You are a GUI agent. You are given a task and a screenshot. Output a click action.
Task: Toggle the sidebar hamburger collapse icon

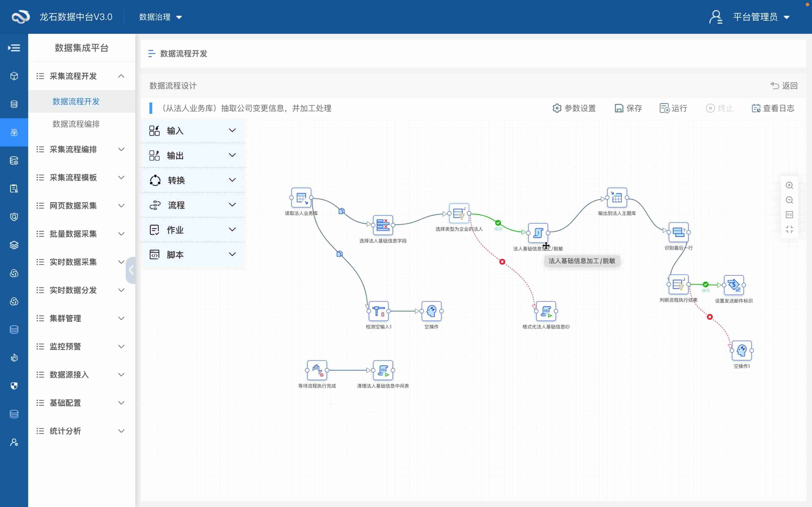point(14,48)
